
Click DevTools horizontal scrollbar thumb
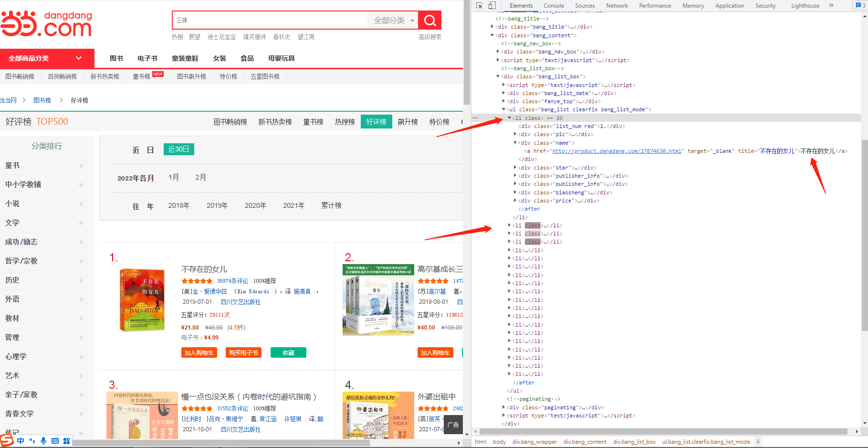[x=663, y=431]
